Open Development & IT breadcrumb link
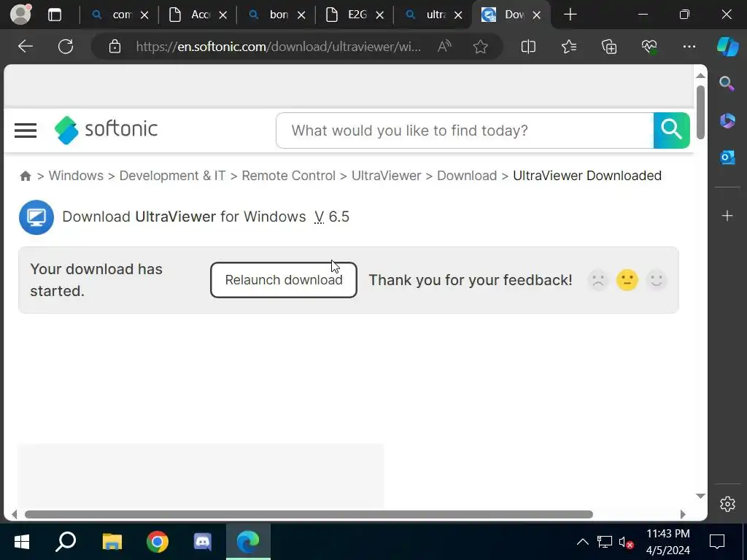 (x=172, y=176)
